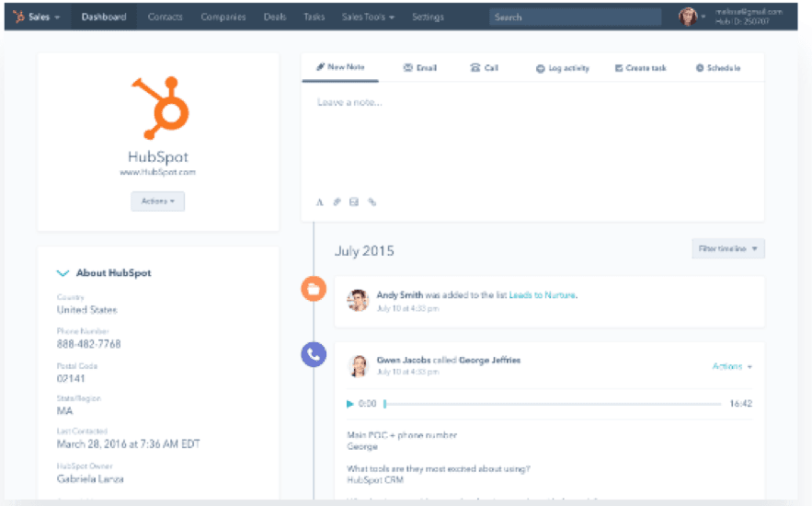The width and height of the screenshot is (812, 506).
Task: Open the Leads to Nurture list link
Action: click(543, 295)
